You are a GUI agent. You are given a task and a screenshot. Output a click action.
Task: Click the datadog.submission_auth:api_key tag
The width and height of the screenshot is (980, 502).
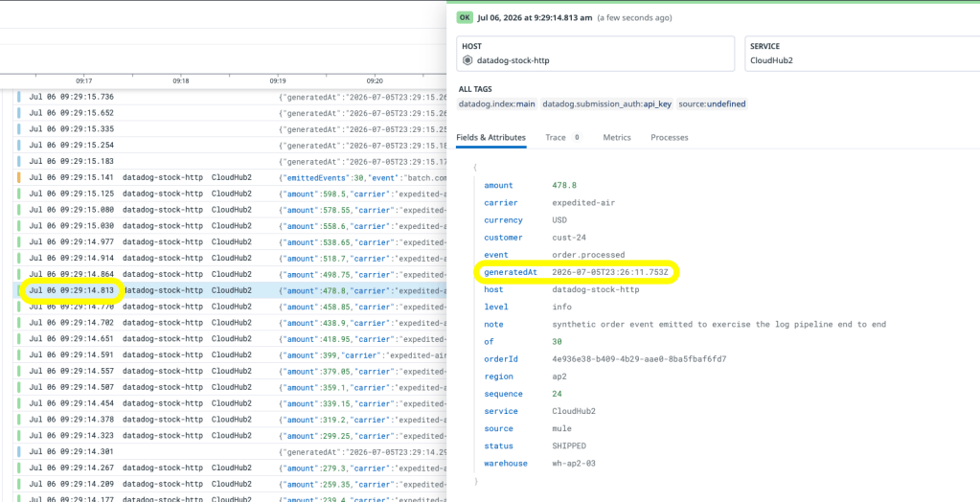pyautogui.click(x=607, y=104)
